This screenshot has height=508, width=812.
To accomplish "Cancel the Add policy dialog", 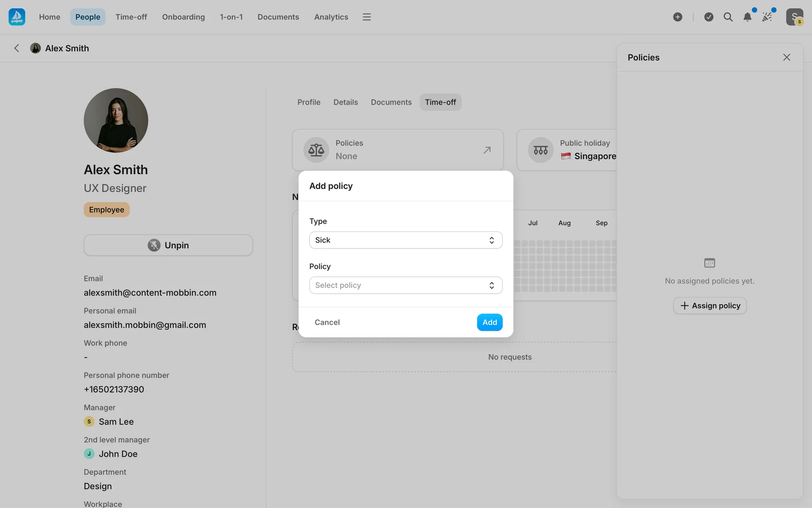I will click(x=327, y=322).
